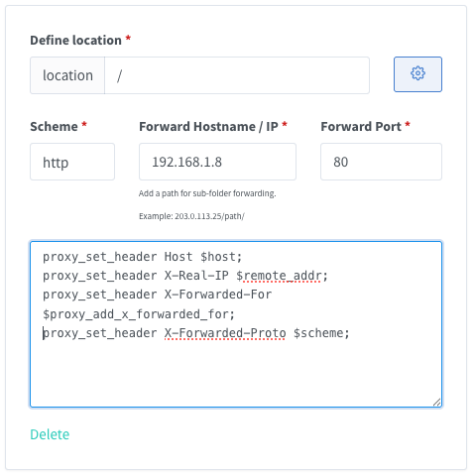Open advanced settings with the gear icon
The height and width of the screenshot is (476, 475).
(x=417, y=74)
